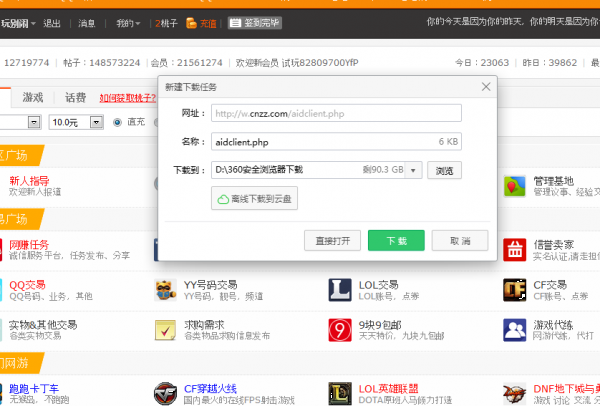Image resolution: width=600 pixels, height=406 pixels.
Task: Open the 求购需求 forum link
Action: 204,325
